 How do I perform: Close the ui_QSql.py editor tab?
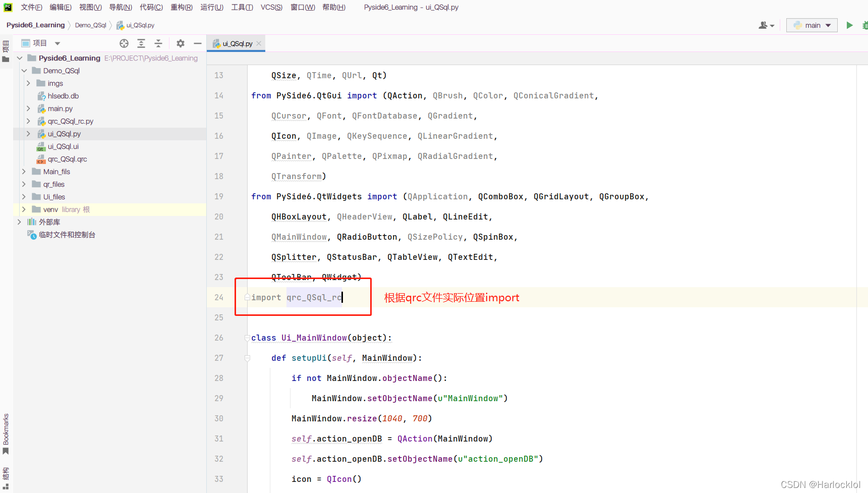click(x=259, y=43)
